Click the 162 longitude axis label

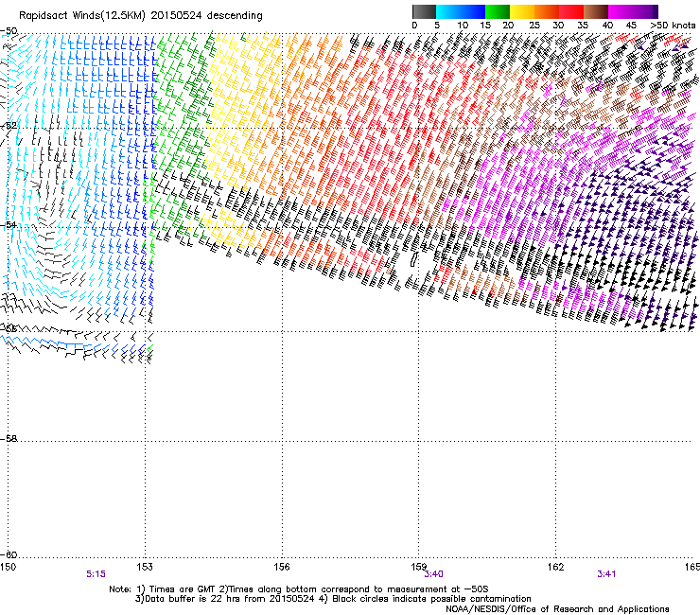click(x=555, y=567)
